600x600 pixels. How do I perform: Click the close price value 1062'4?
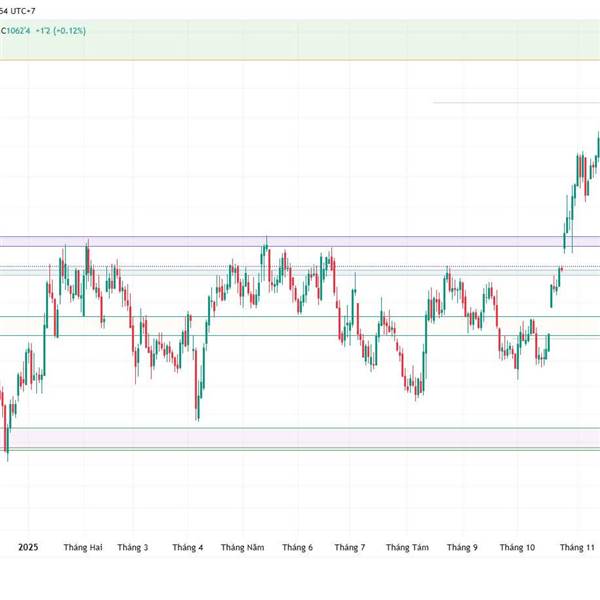click(18, 31)
